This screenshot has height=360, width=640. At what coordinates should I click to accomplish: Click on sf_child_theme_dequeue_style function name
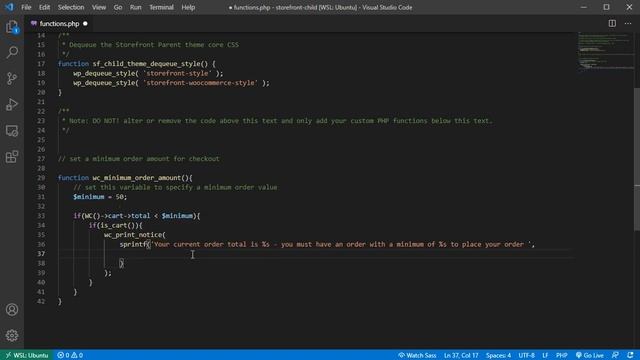(x=147, y=64)
